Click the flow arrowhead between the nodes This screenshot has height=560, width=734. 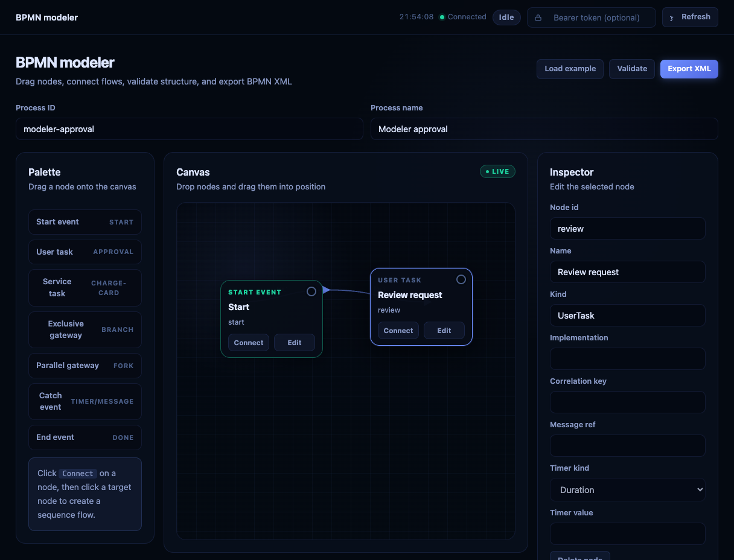pos(326,290)
